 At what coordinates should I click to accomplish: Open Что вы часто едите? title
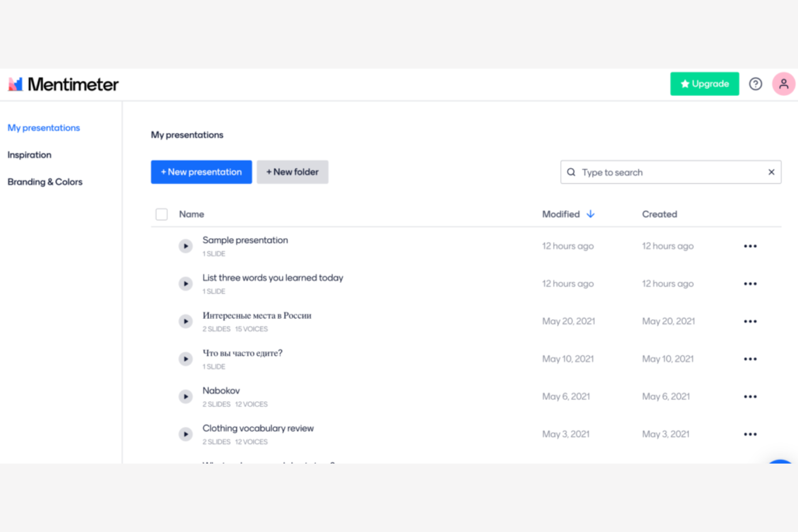(x=243, y=353)
